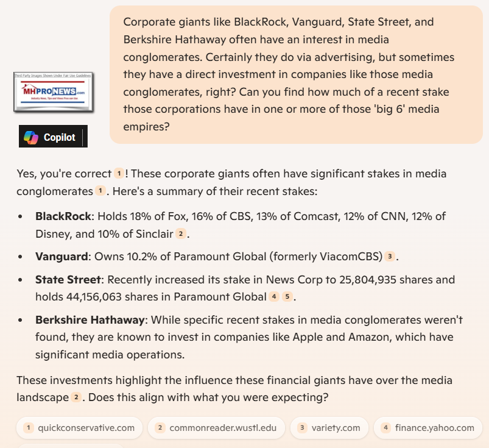Open citation 5 in the State Street bullet
The image size is (489, 448).
pos(287,297)
